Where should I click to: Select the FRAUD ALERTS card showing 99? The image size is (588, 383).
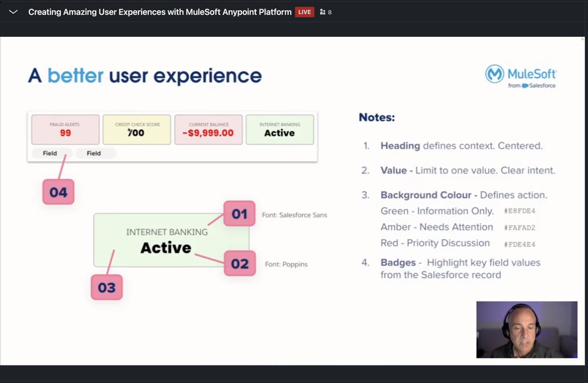click(65, 129)
